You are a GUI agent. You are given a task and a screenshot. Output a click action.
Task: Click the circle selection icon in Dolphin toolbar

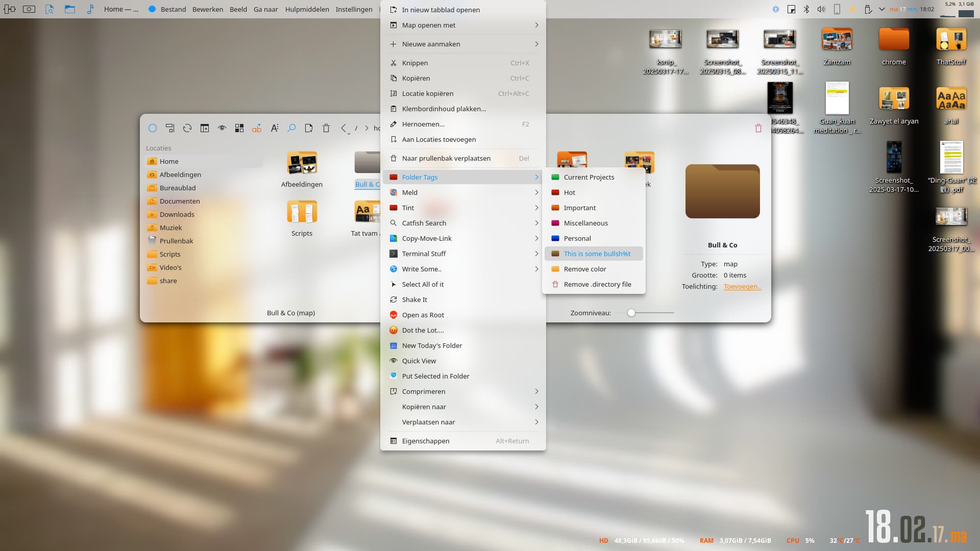(153, 128)
